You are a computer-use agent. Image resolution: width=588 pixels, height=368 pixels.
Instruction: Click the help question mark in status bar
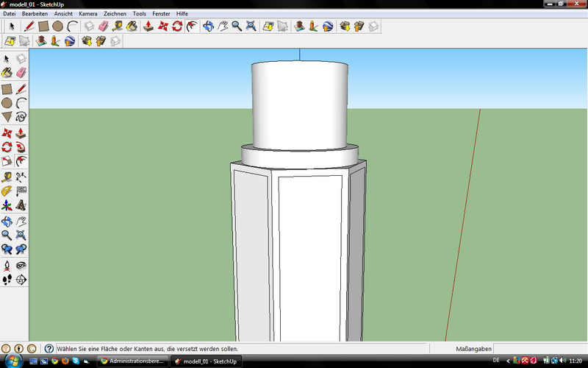[x=49, y=348]
